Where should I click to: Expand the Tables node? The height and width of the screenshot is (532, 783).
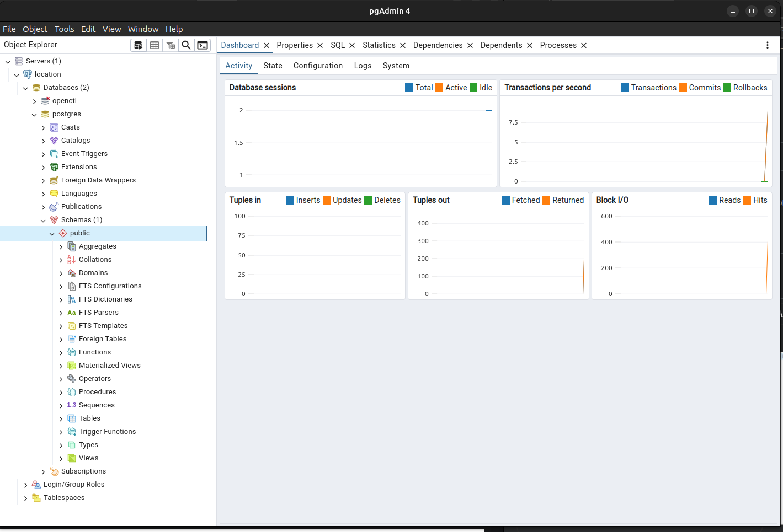tap(61, 419)
